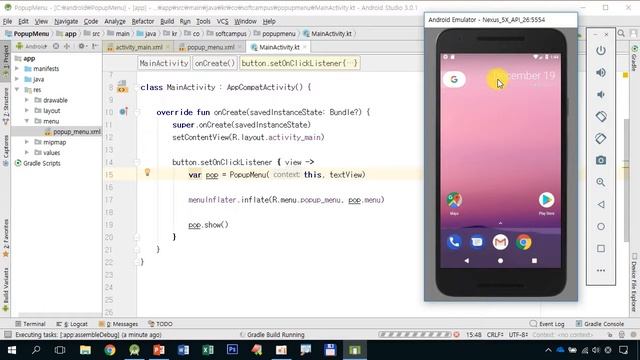Click override gutter icon on line 10
Image resolution: width=640 pixels, height=360 pixels.
(123, 111)
